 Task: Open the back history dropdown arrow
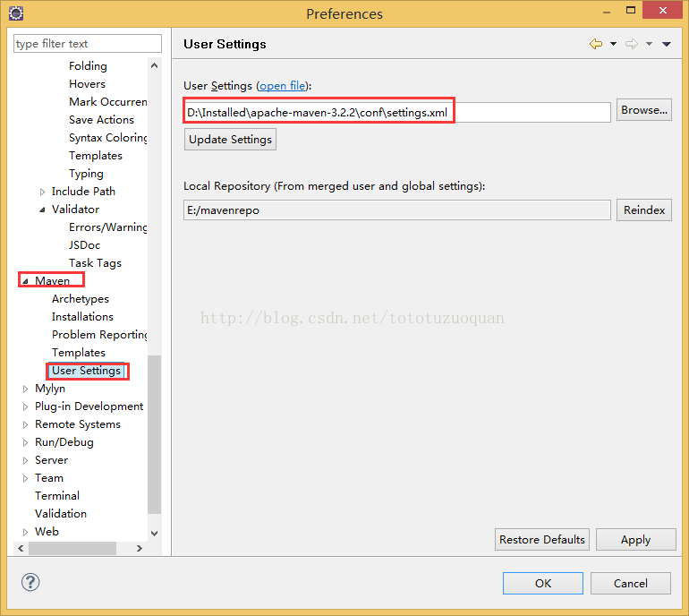pos(613,44)
